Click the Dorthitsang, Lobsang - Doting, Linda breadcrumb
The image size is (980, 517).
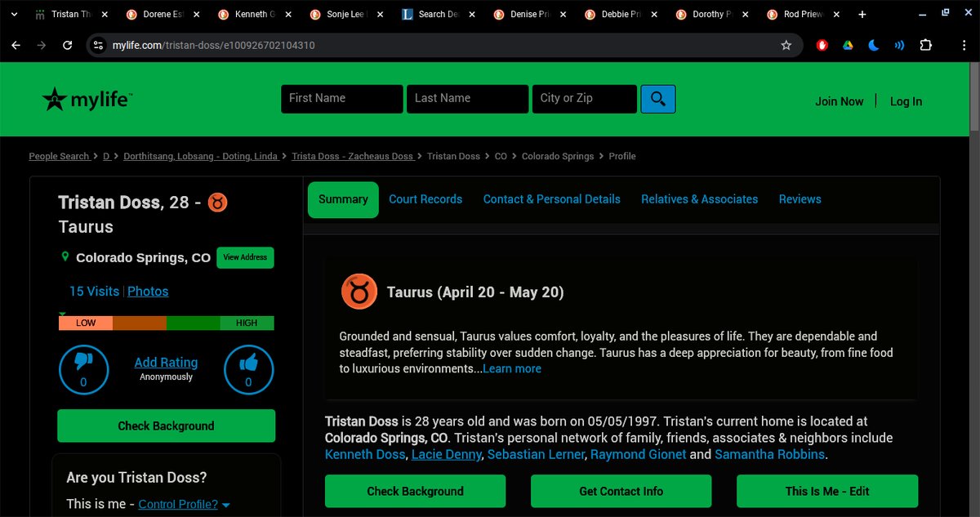click(201, 156)
